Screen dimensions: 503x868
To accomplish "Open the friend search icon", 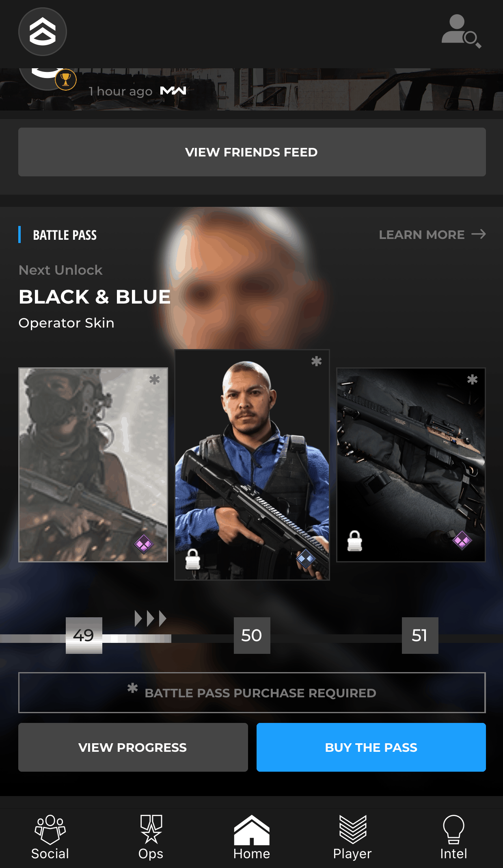I will (461, 31).
